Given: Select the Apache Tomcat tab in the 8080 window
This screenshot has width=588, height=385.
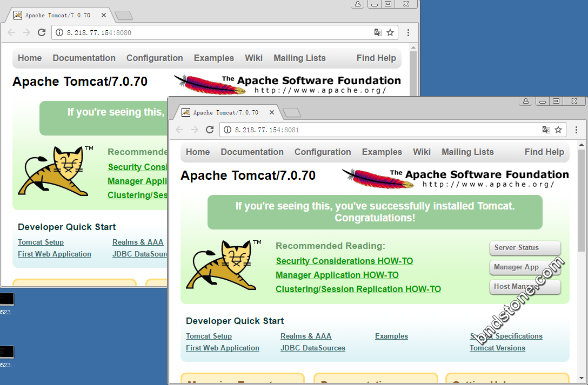Looking at the screenshot, I should [59, 15].
